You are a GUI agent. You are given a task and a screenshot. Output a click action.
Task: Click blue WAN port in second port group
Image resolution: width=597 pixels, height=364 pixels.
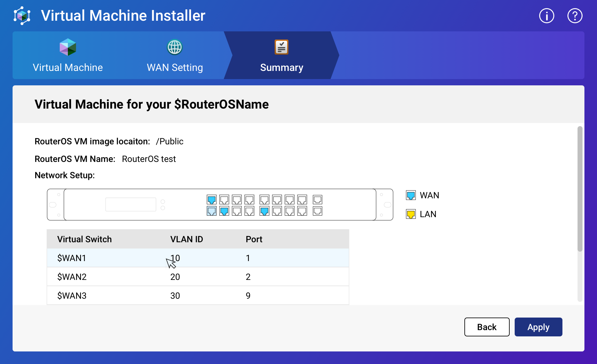click(x=265, y=211)
